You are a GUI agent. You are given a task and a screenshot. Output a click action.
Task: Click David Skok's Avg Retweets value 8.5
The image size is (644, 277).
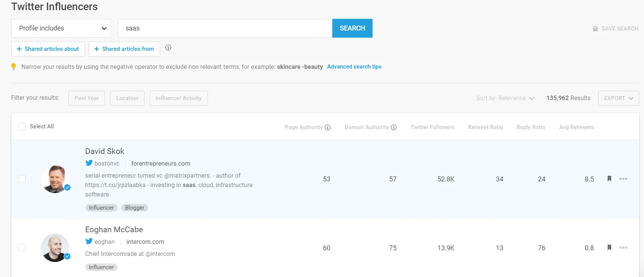pos(589,179)
